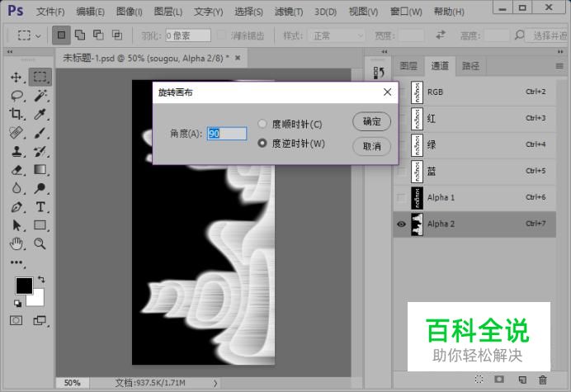Open the 窗口(W) menu
The height and width of the screenshot is (392, 571).
pyautogui.click(x=406, y=12)
